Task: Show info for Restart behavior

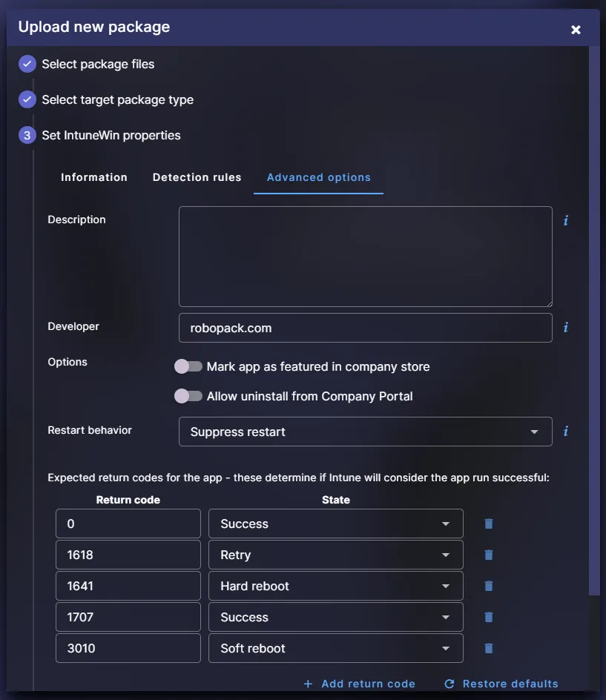Action: (x=566, y=431)
